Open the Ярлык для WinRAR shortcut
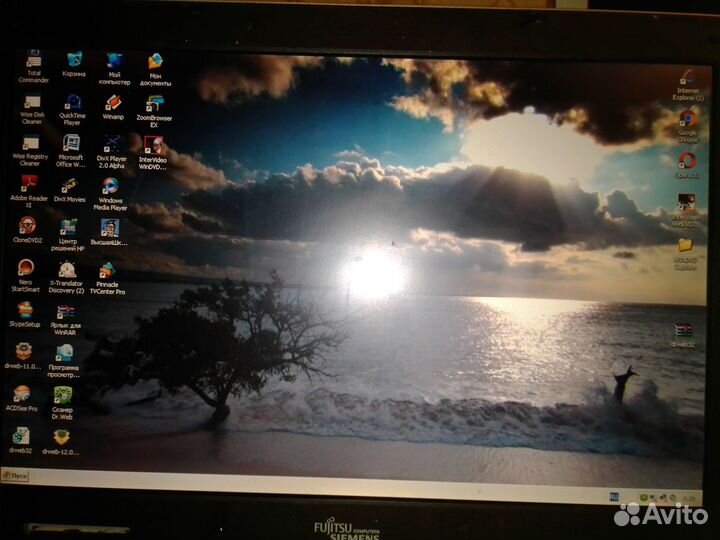Screen dimensions: 720x540 (66, 320)
